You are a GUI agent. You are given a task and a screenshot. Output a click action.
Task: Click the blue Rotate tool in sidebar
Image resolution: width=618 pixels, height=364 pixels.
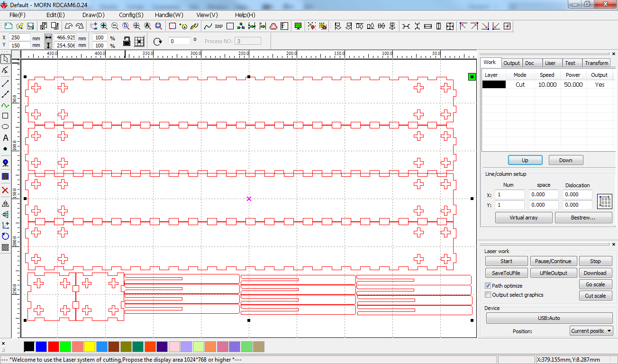click(x=5, y=236)
